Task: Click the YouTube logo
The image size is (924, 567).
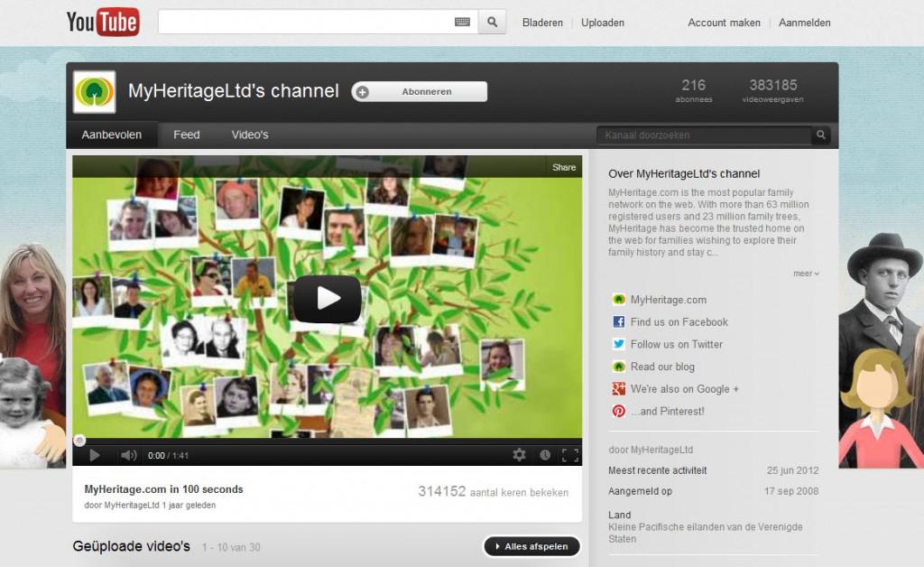Action: click(103, 23)
